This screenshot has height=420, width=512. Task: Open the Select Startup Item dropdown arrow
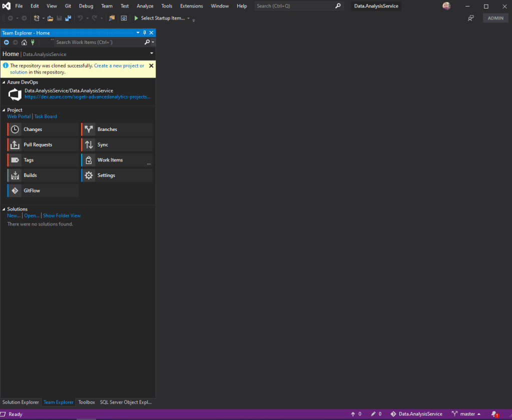[188, 18]
